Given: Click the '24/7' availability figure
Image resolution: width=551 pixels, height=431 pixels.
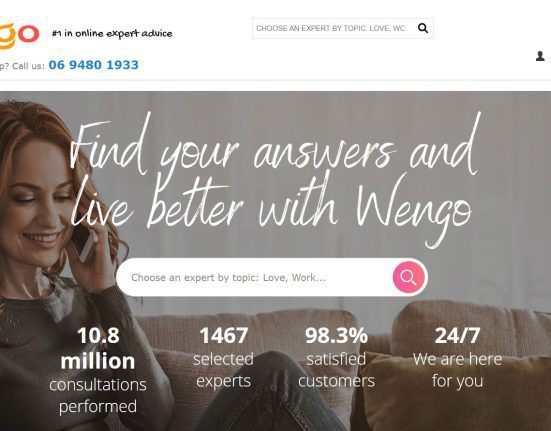Looking at the screenshot, I should tap(457, 335).
